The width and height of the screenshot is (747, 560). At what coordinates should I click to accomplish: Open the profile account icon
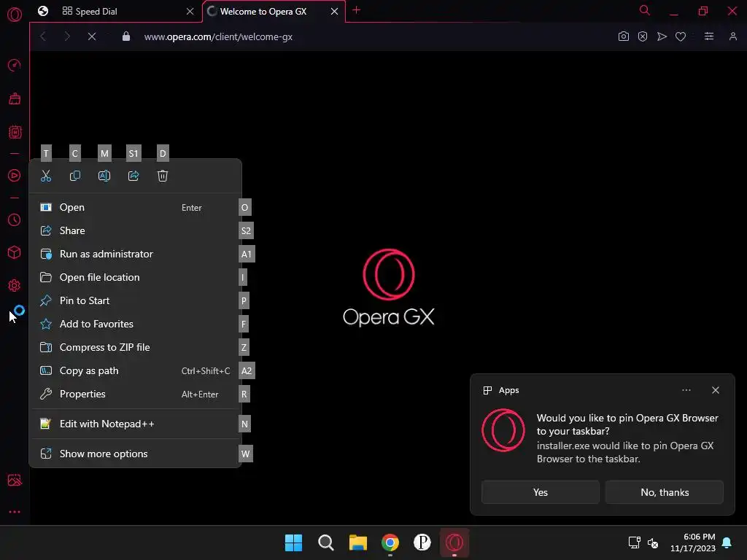[x=732, y=36]
